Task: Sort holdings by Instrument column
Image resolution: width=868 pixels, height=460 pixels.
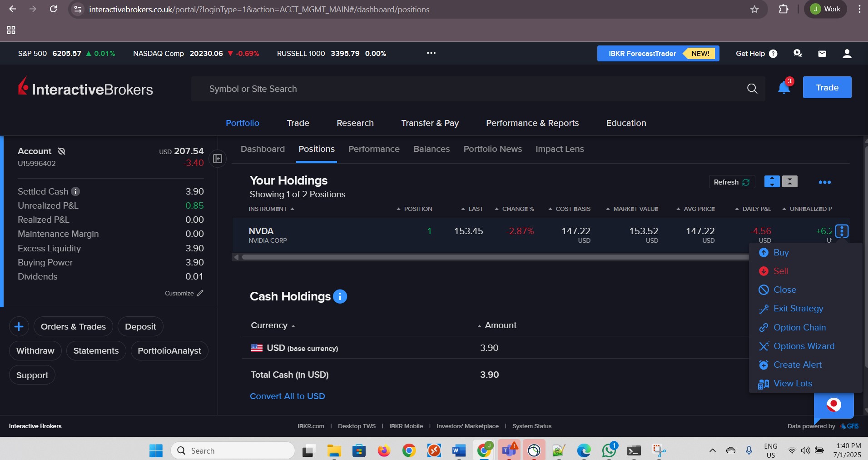Action: pyautogui.click(x=271, y=209)
